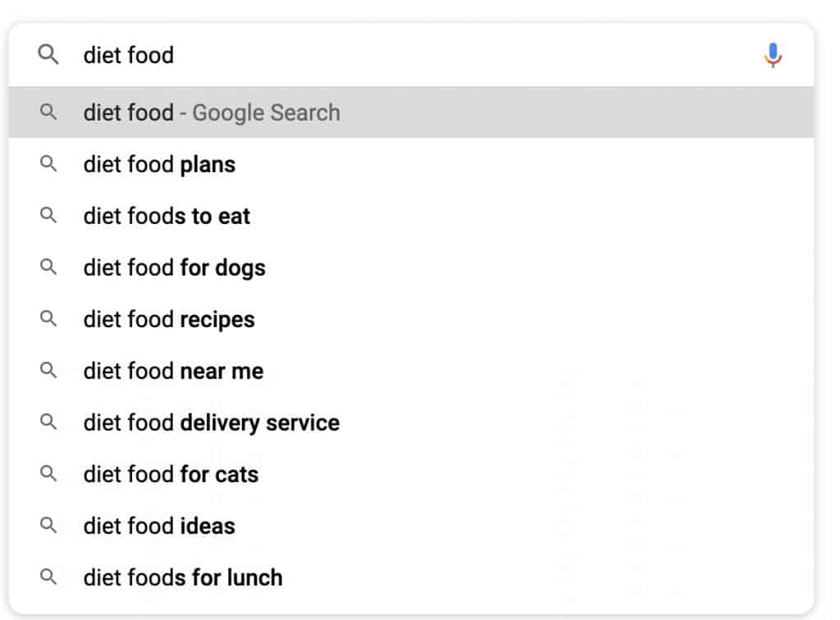Click the magnifier icon beside 'diet food plans'

click(49, 164)
